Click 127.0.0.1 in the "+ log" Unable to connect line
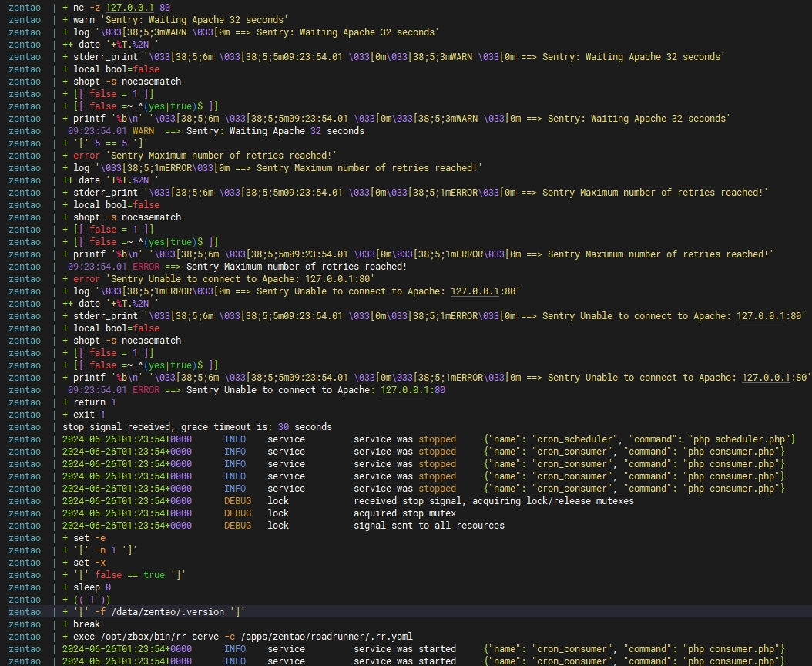This screenshot has width=812, height=666. (x=475, y=291)
